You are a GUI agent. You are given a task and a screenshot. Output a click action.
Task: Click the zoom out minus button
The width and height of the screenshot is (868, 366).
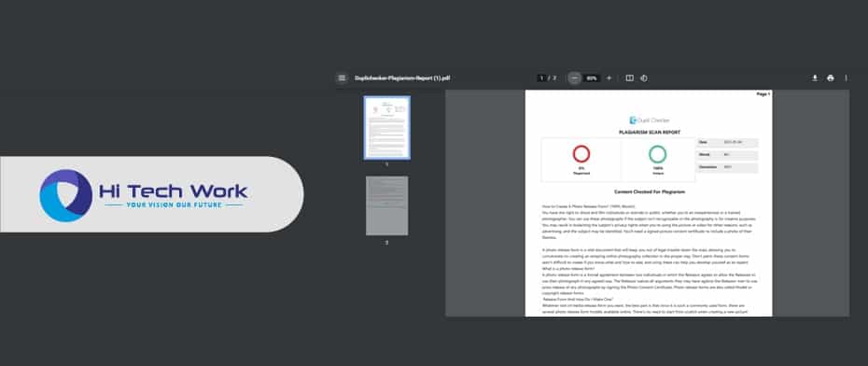pyautogui.click(x=575, y=78)
